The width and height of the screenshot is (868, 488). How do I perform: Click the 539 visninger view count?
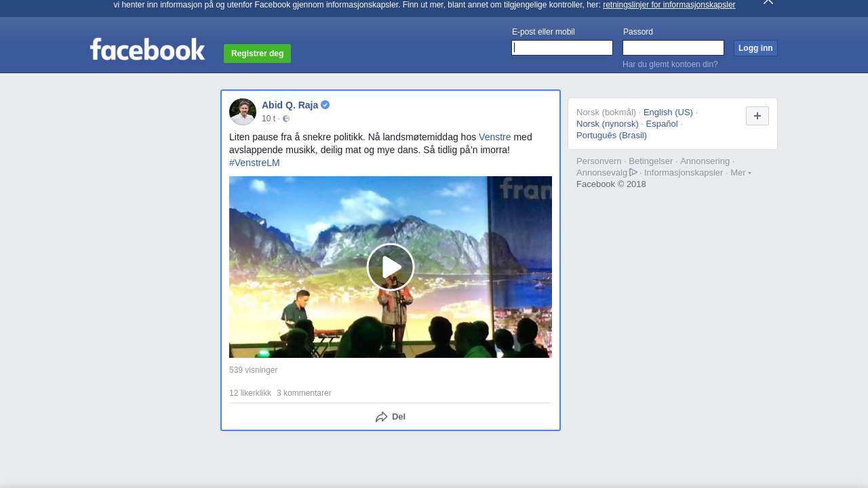(253, 370)
